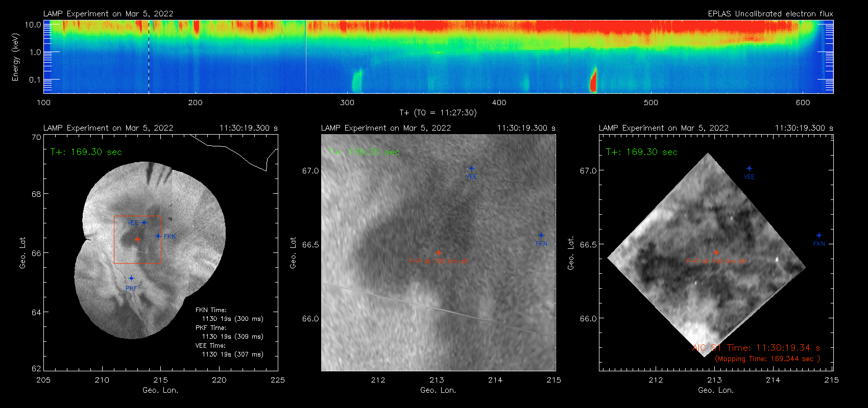Click the VEE star marker in the right AIC panel
The width and height of the screenshot is (868, 408).
coord(749,168)
